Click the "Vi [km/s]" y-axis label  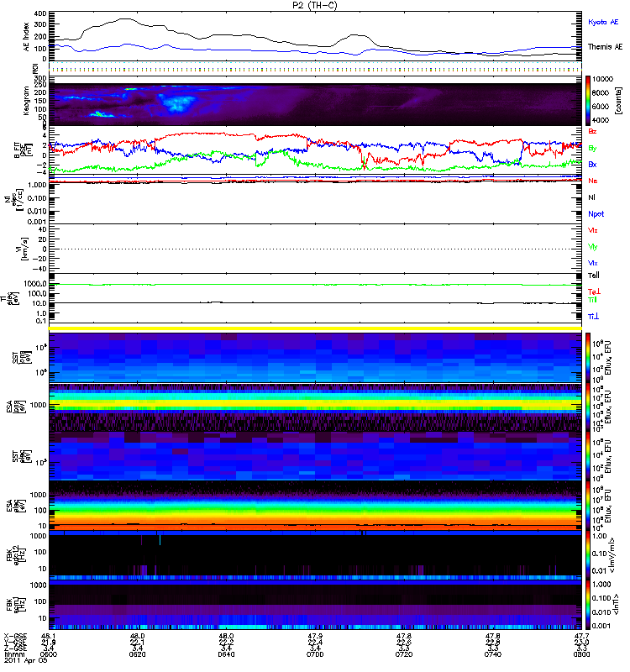(25, 249)
